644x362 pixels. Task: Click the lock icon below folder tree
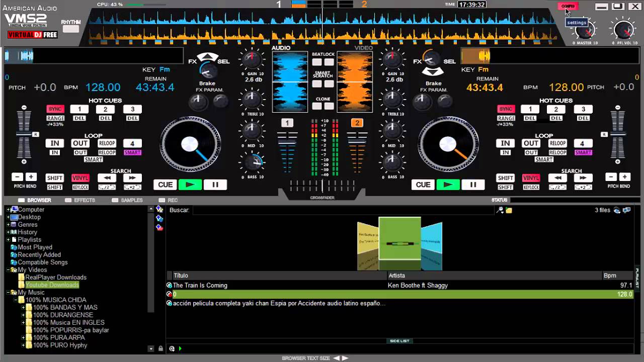(x=160, y=348)
